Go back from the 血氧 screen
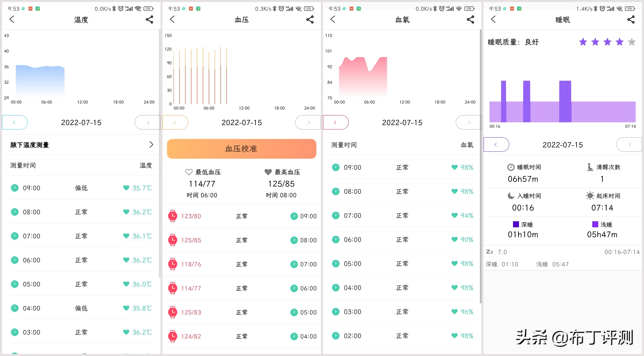The height and width of the screenshot is (356, 644). (333, 19)
